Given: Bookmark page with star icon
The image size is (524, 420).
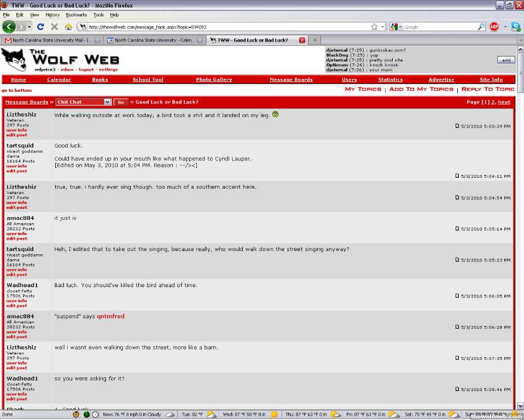Looking at the screenshot, I should [374, 26].
